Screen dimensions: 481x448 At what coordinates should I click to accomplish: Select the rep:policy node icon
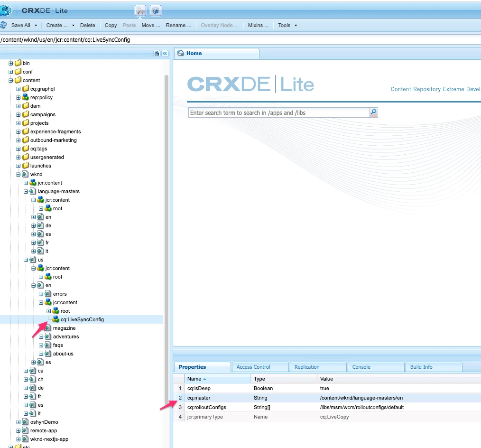click(26, 97)
